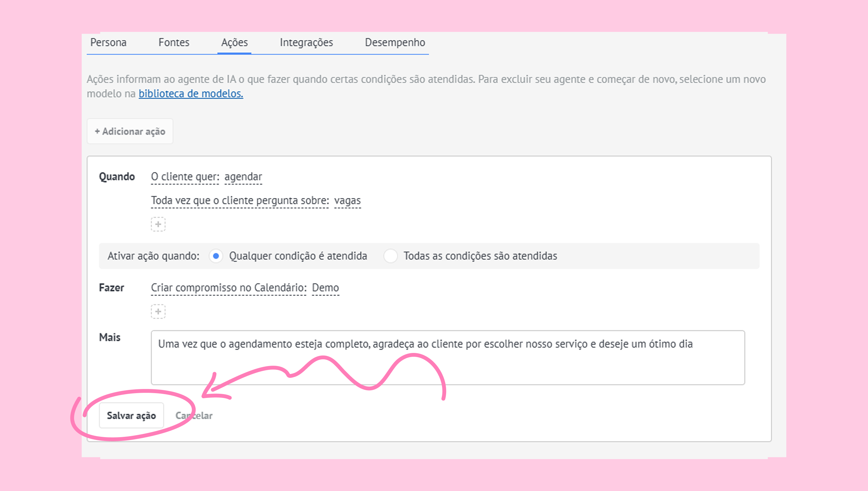Open 'Toda vez que o cliente pergunta sobre' dropdown
868x491 pixels.
coord(240,200)
